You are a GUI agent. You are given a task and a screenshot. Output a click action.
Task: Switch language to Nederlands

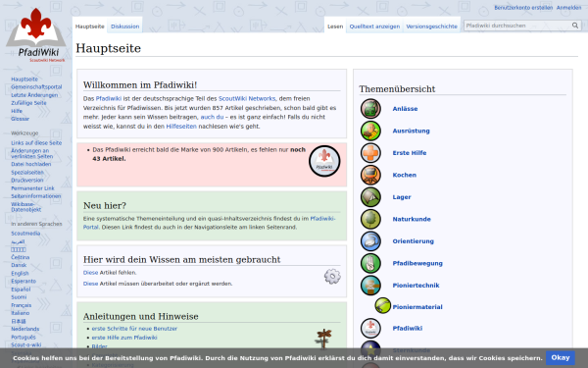[25, 329]
